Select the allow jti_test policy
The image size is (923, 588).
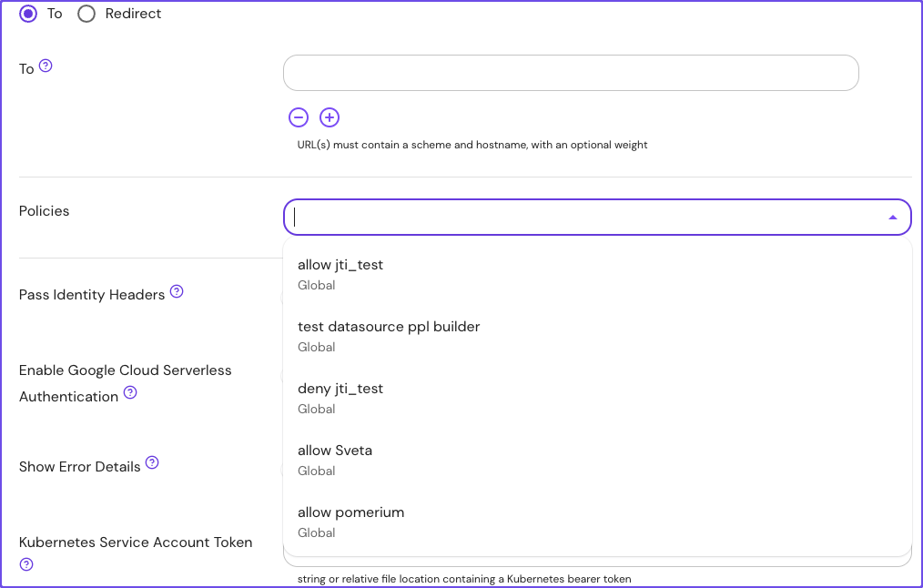342,264
